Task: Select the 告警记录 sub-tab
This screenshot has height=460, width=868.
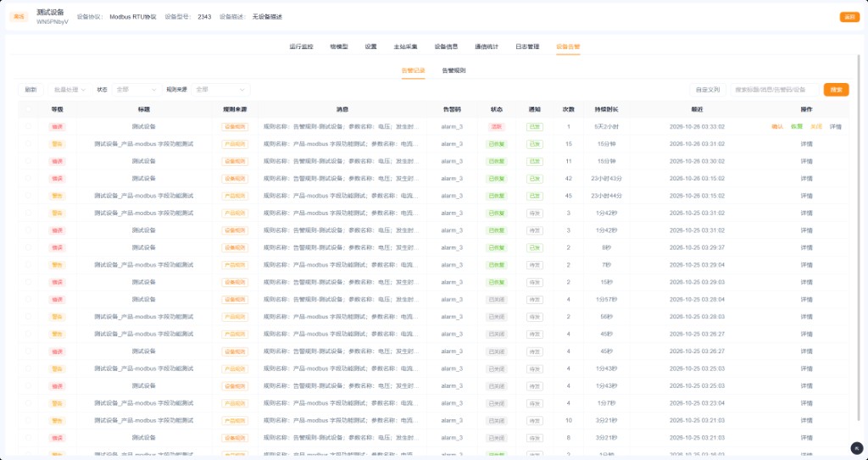Action: pyautogui.click(x=413, y=71)
